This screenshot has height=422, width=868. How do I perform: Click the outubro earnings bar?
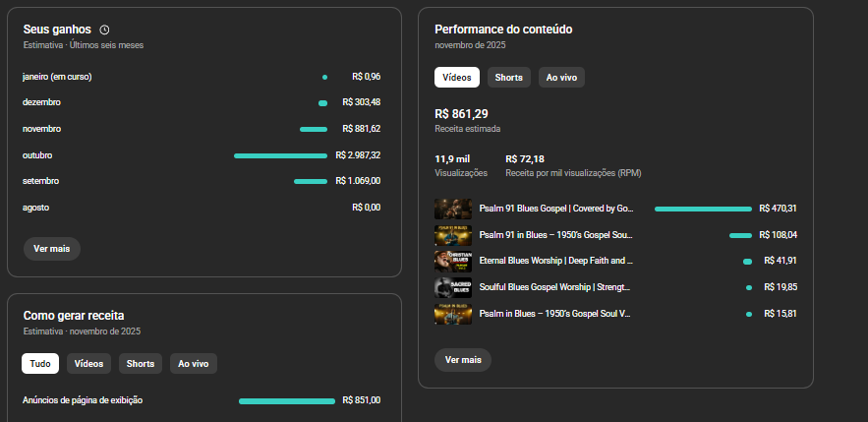280,155
